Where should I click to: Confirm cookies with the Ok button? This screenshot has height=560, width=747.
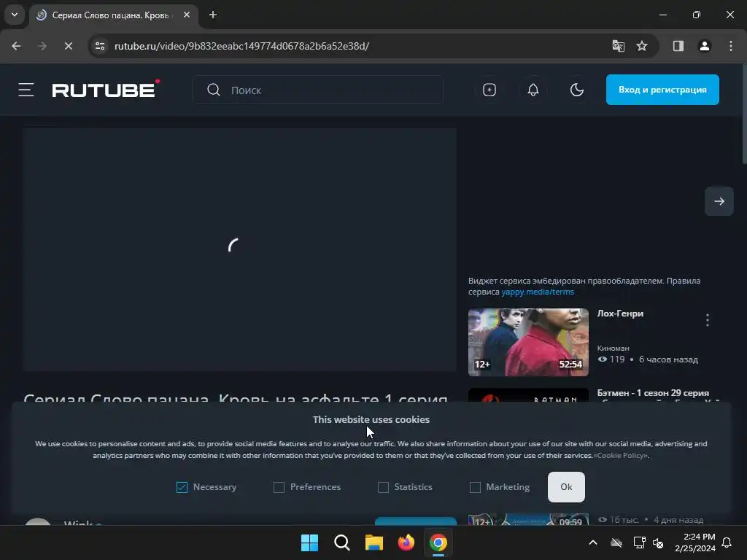(x=566, y=486)
